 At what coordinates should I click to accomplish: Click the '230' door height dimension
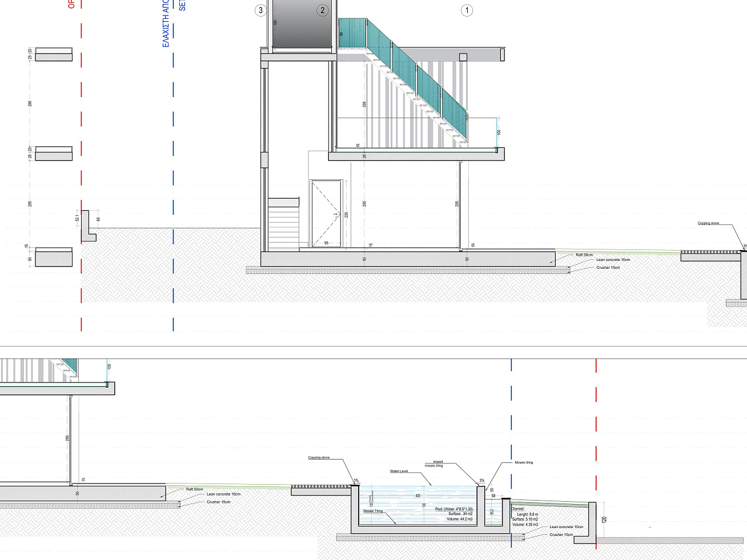[346, 215]
